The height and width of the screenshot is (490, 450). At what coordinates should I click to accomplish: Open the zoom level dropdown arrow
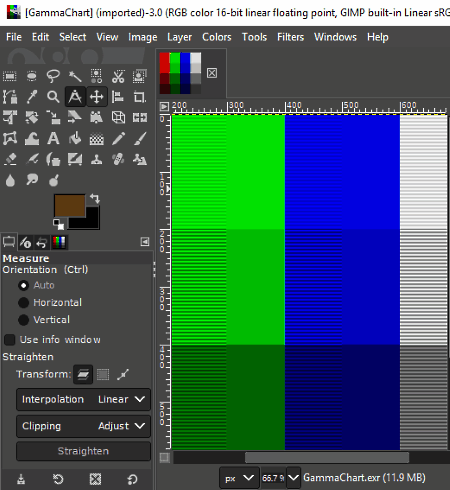point(293,478)
